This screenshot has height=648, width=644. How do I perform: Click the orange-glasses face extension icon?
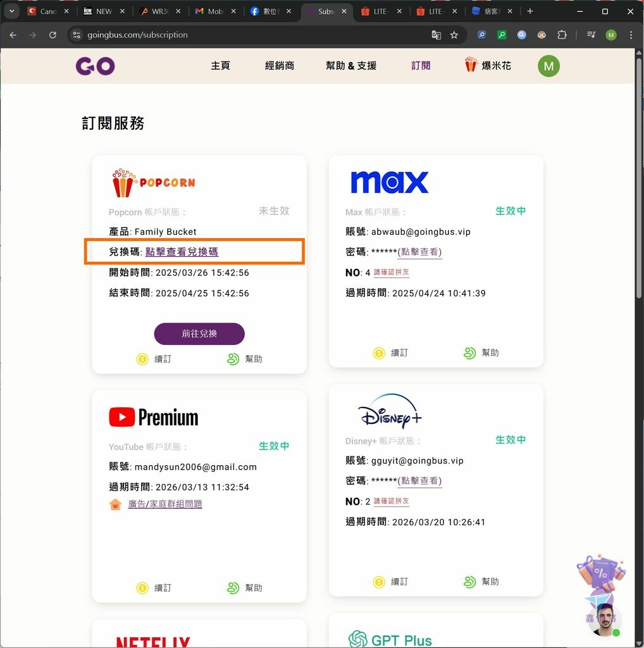click(x=542, y=35)
